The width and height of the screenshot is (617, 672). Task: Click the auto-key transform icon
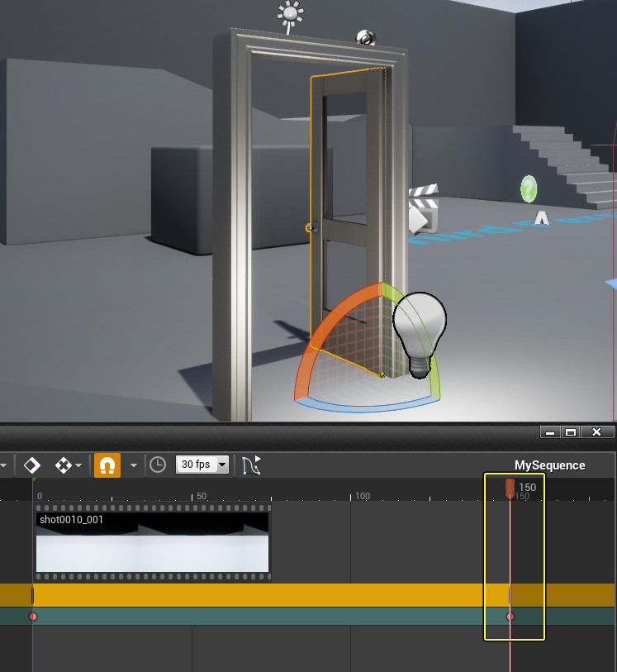click(63, 465)
